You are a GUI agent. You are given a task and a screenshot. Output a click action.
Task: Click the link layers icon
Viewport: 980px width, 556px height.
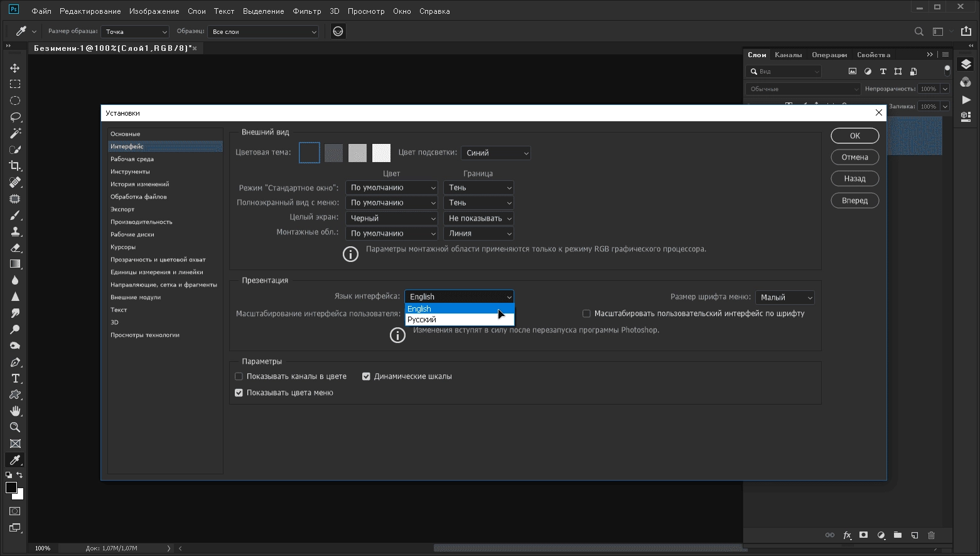click(x=830, y=535)
